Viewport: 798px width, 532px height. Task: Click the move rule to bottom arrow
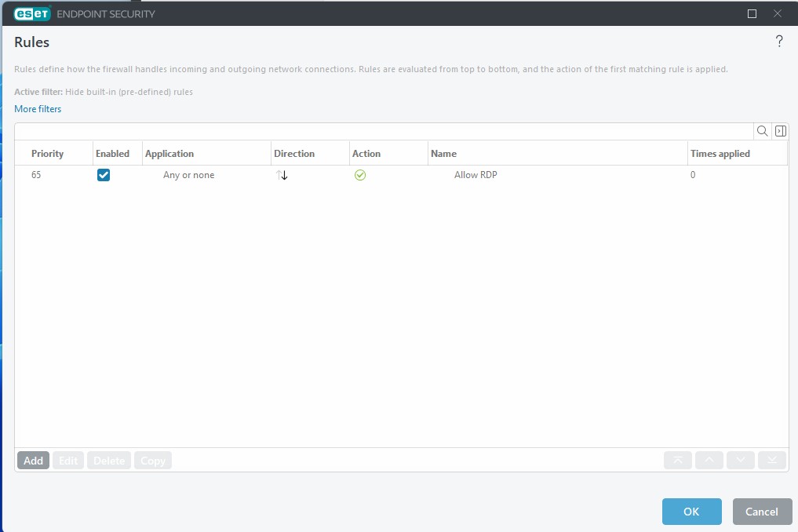click(x=772, y=461)
